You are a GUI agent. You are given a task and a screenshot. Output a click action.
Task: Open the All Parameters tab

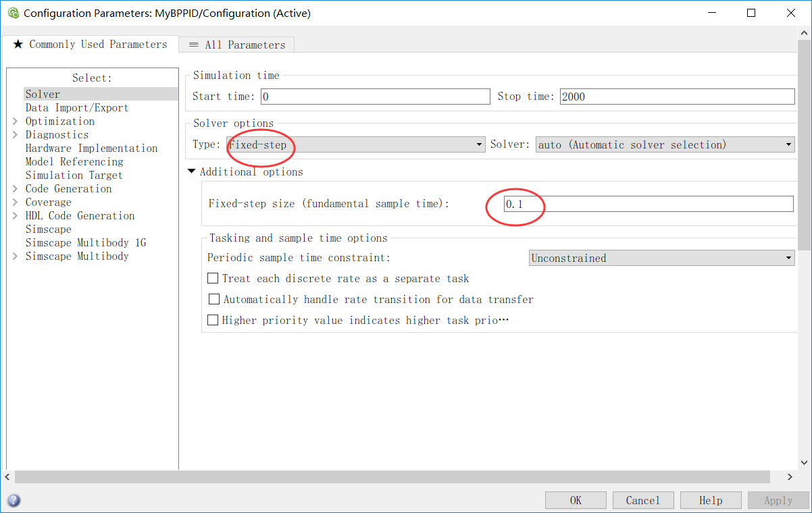pos(236,45)
